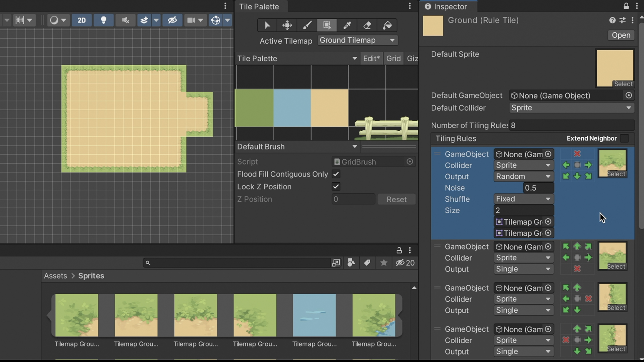Open Scene view more options menu
The image size is (644, 362).
point(225,6)
